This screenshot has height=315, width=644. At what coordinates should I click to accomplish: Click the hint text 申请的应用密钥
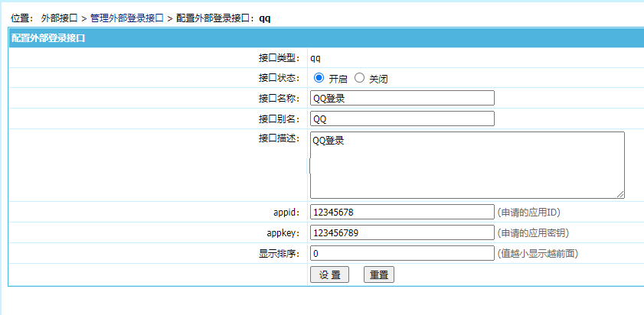coord(533,233)
